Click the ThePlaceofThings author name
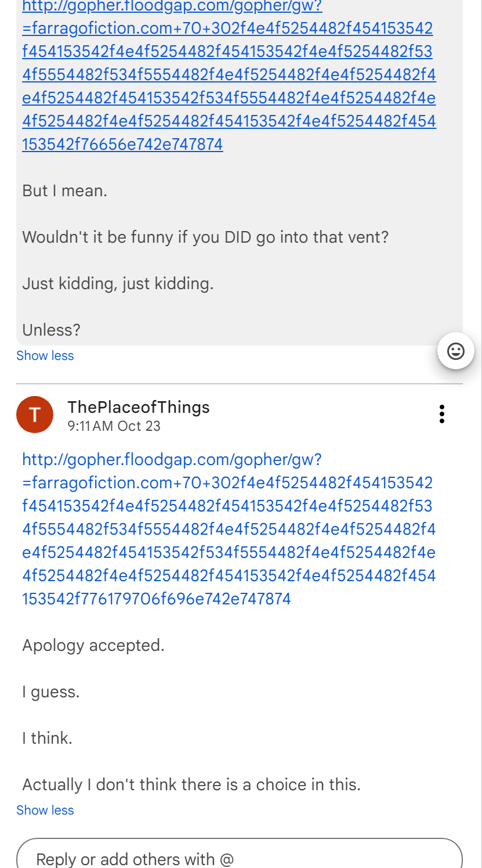This screenshot has width=482, height=868. coord(139,407)
